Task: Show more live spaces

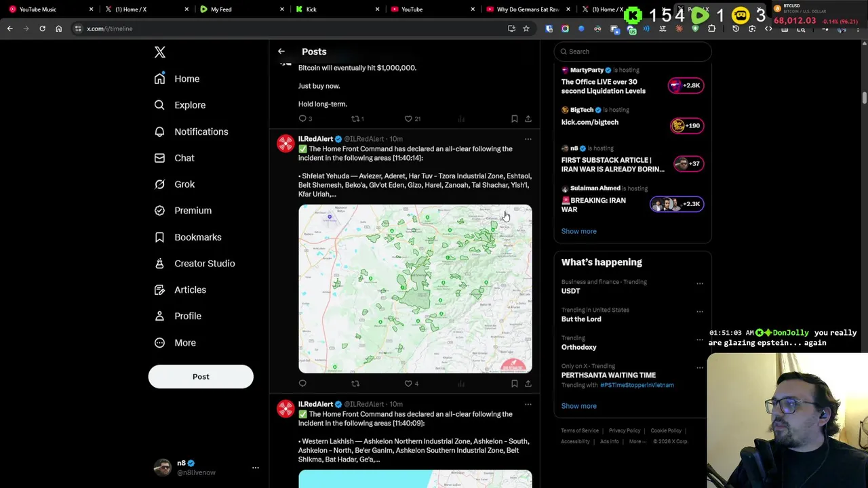Action: pyautogui.click(x=578, y=231)
